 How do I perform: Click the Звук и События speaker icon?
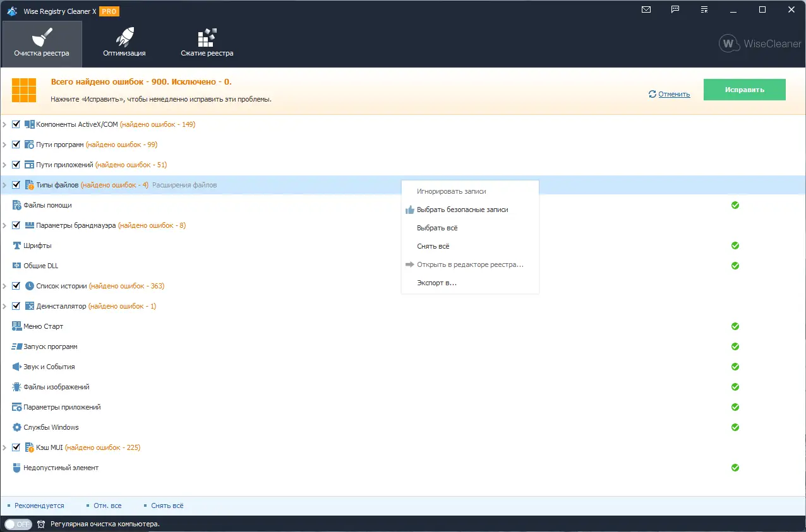[x=17, y=367]
